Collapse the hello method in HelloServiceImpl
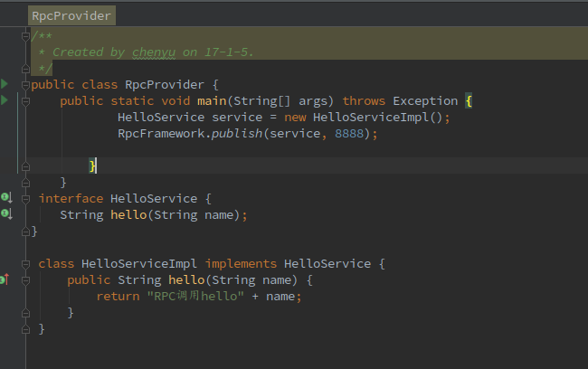 [x=27, y=279]
